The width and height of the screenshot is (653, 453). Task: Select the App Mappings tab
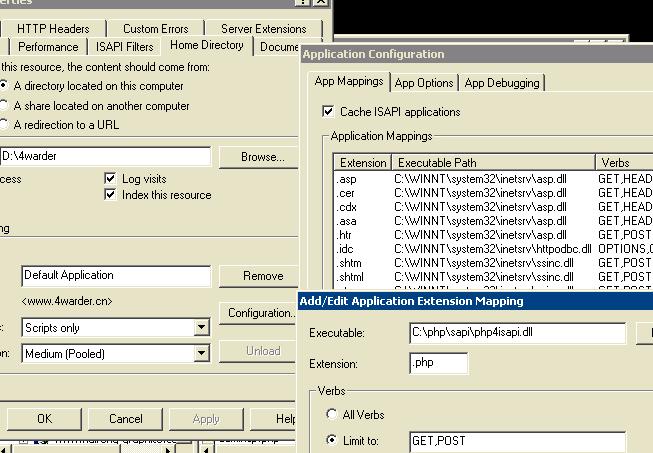pos(349,81)
